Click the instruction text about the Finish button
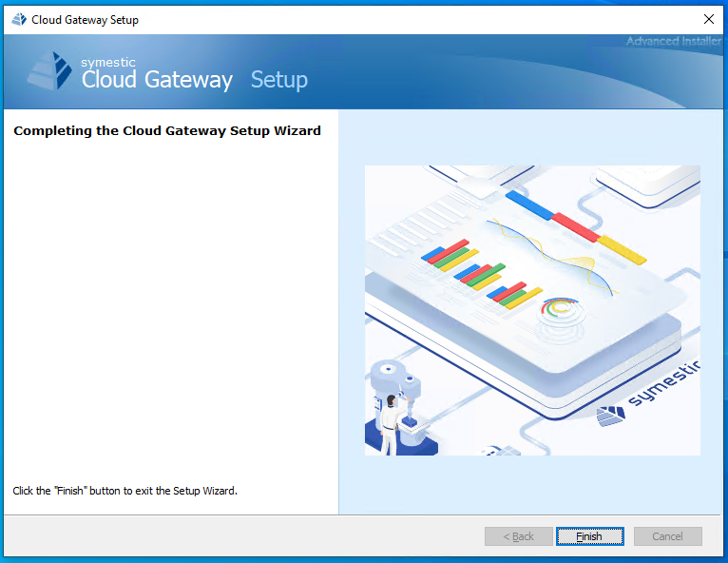 pos(125,491)
